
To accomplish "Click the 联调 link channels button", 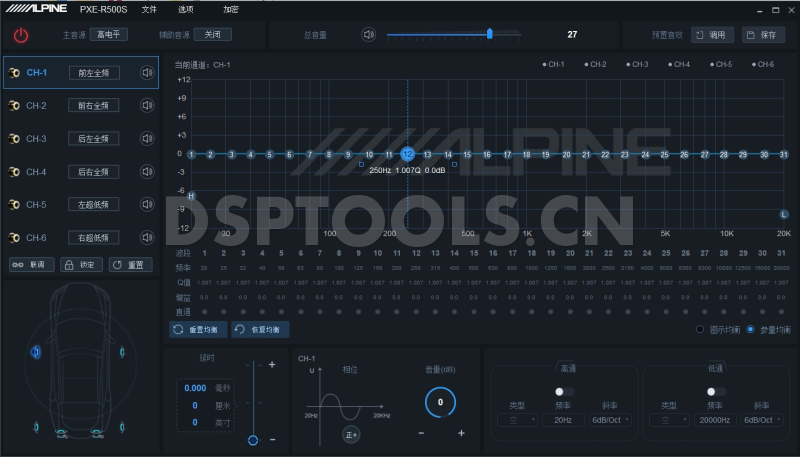I will point(32,265).
